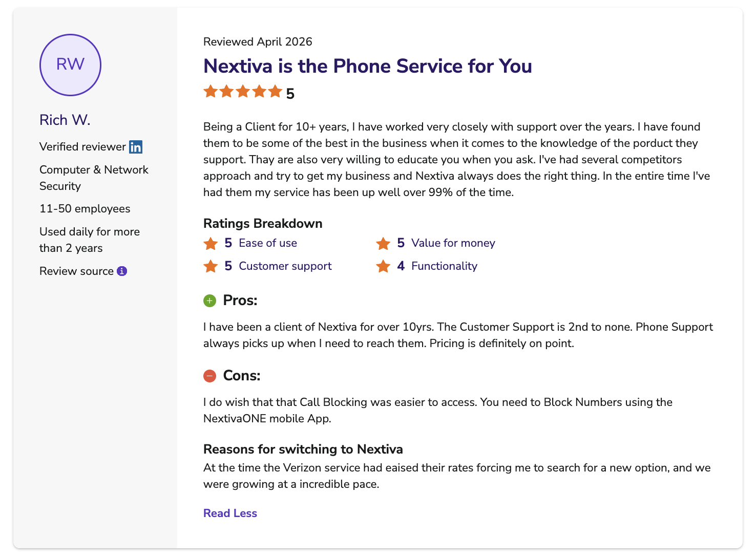Open the Value for money rating link
The image size is (756, 558).
click(453, 243)
